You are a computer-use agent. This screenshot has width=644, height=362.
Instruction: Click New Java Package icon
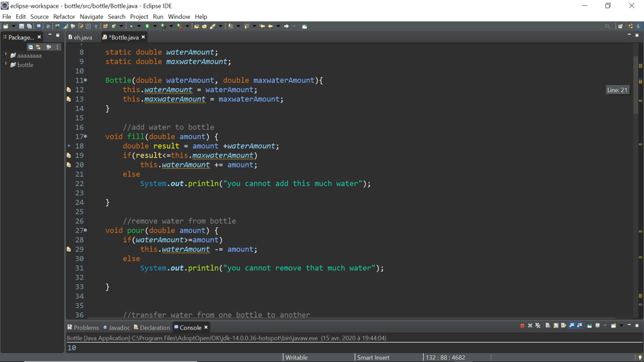click(105, 26)
